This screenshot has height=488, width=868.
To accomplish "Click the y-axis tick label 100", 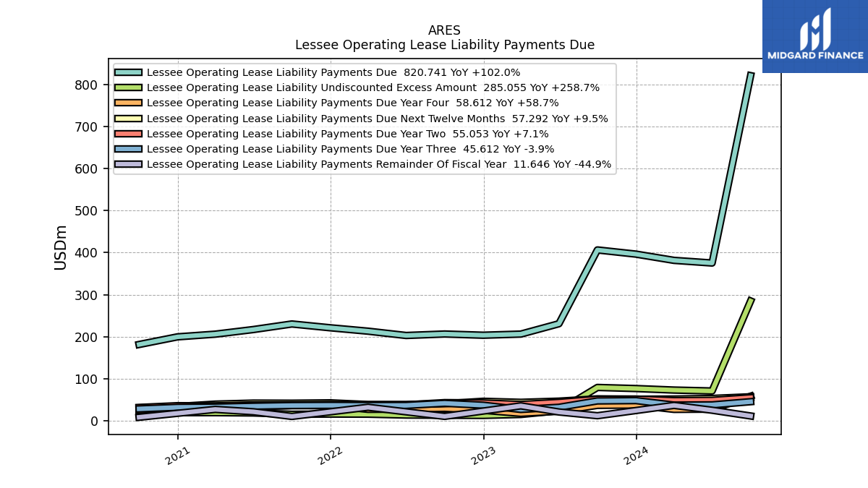I will point(88,379).
